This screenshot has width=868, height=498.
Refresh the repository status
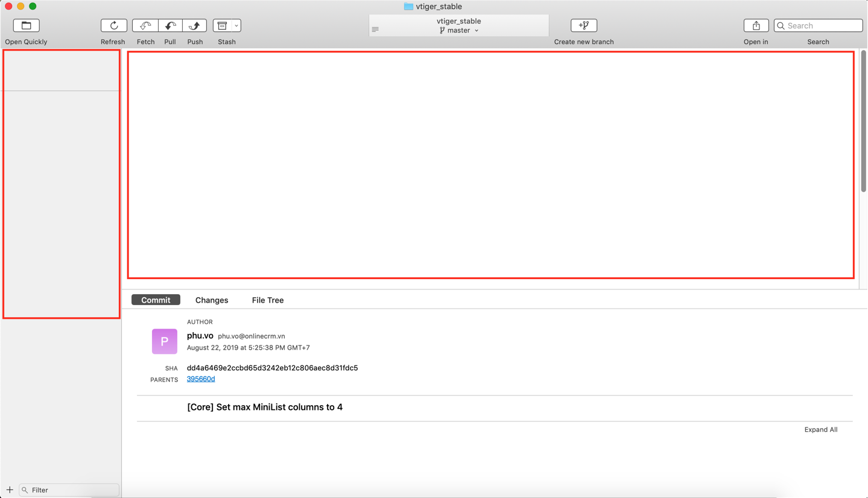pyautogui.click(x=114, y=25)
